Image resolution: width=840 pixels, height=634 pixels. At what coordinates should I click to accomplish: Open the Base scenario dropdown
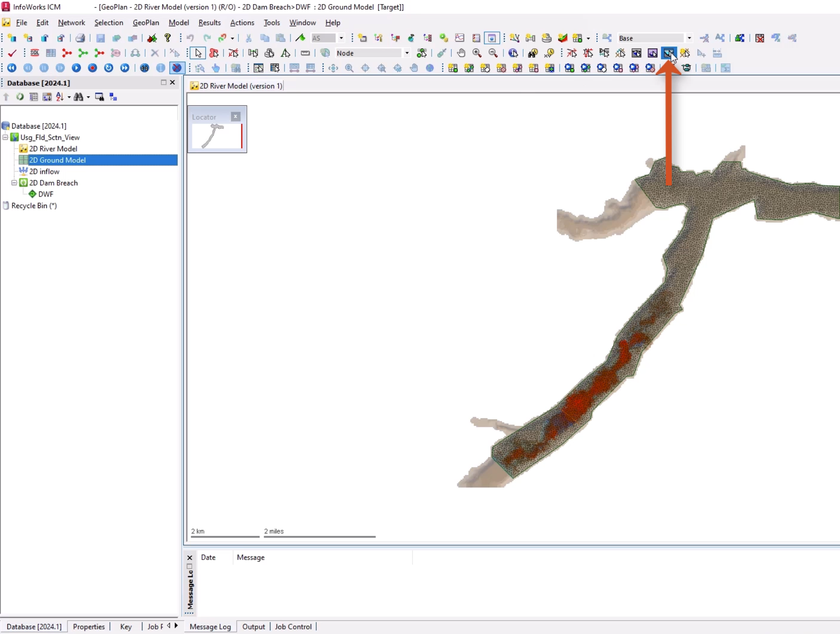[689, 38]
